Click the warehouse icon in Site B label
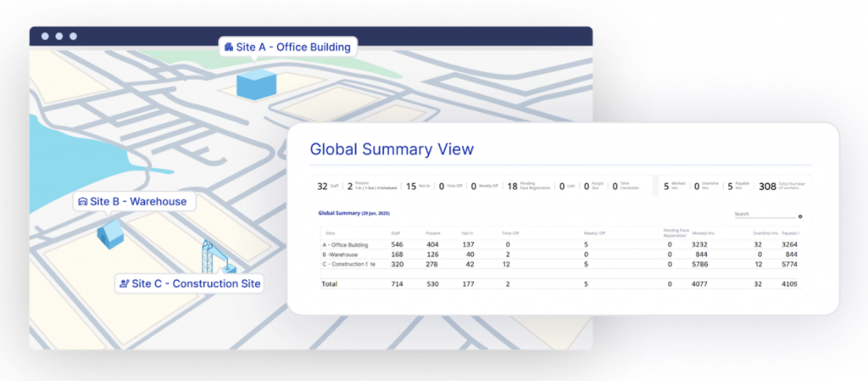 [x=83, y=202]
